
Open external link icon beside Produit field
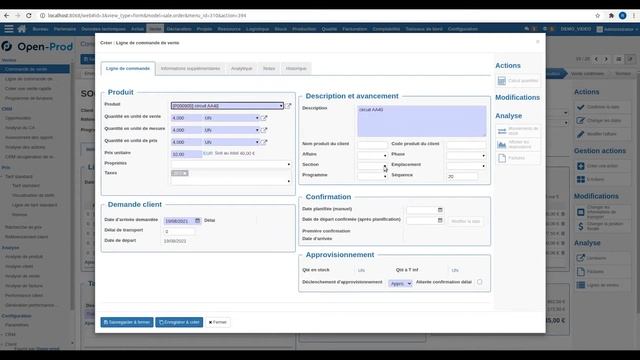(x=288, y=106)
